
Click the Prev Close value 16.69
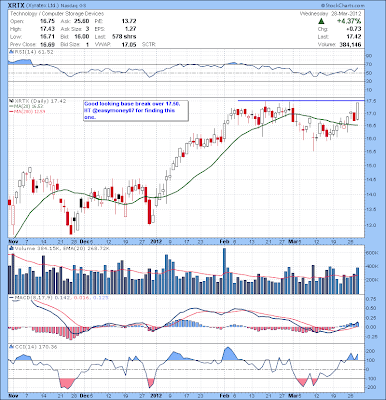[48, 44]
